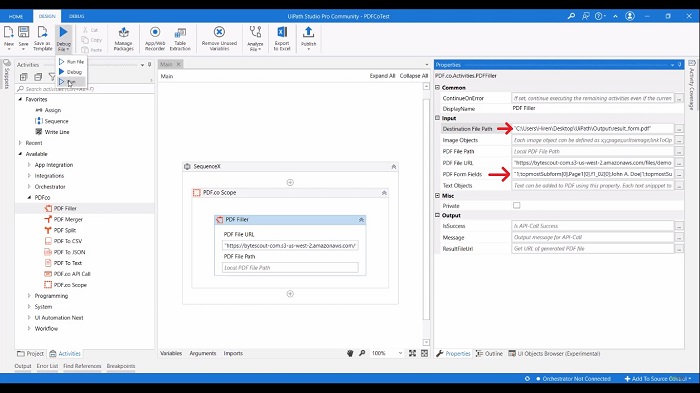The height and width of the screenshot is (393, 700).
Task: Click Orchestrator Not Connected status
Action: tap(573, 379)
